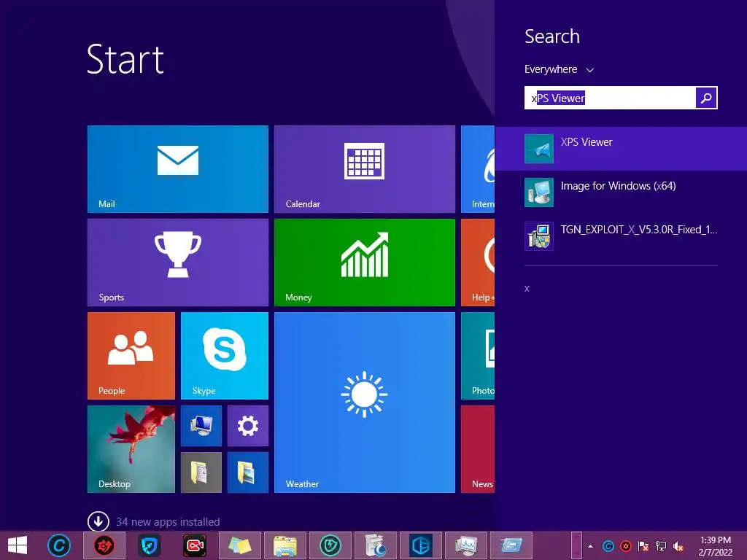Open the Mail tile

click(x=178, y=169)
